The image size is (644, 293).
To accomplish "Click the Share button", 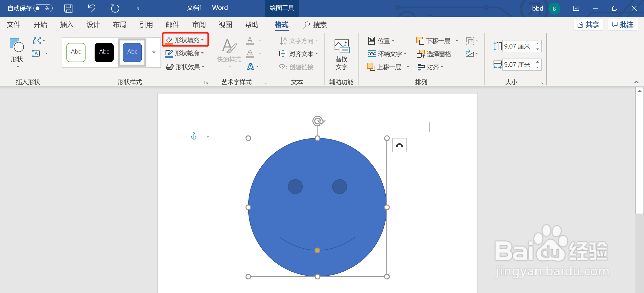I will click(588, 25).
